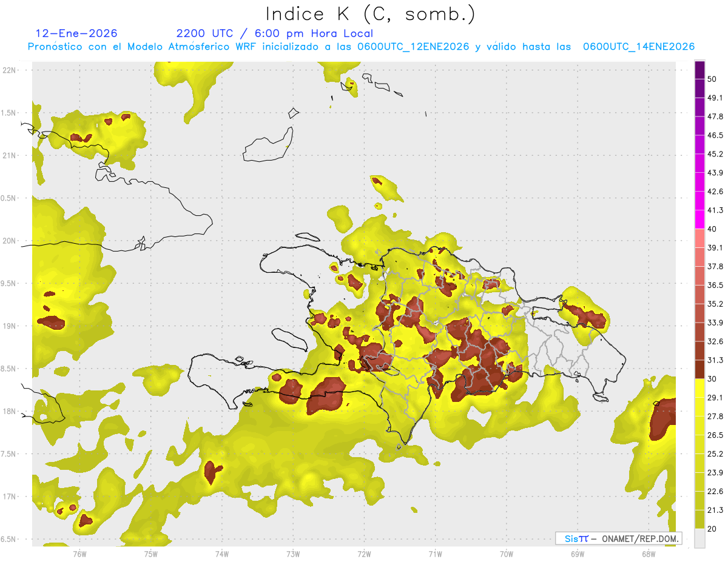
Task: Click the 'SisTT - ONAMET/REP.DOM.' credit box
Action: pyautogui.click(x=619, y=538)
